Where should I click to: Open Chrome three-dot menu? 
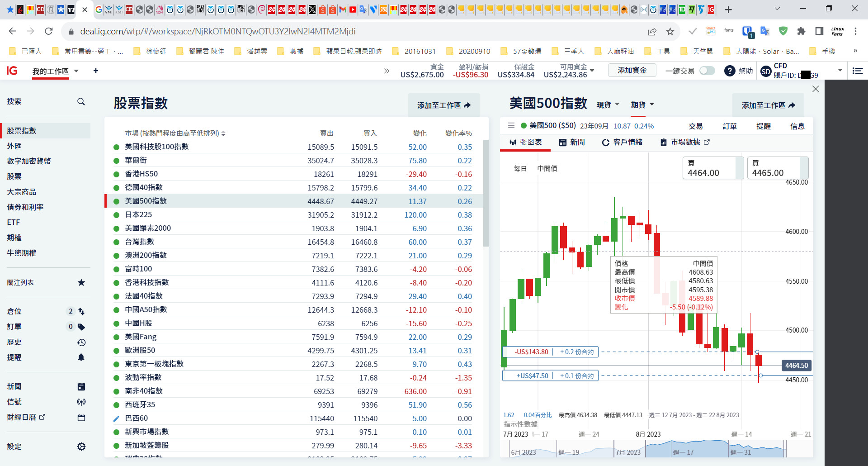[x=855, y=31]
